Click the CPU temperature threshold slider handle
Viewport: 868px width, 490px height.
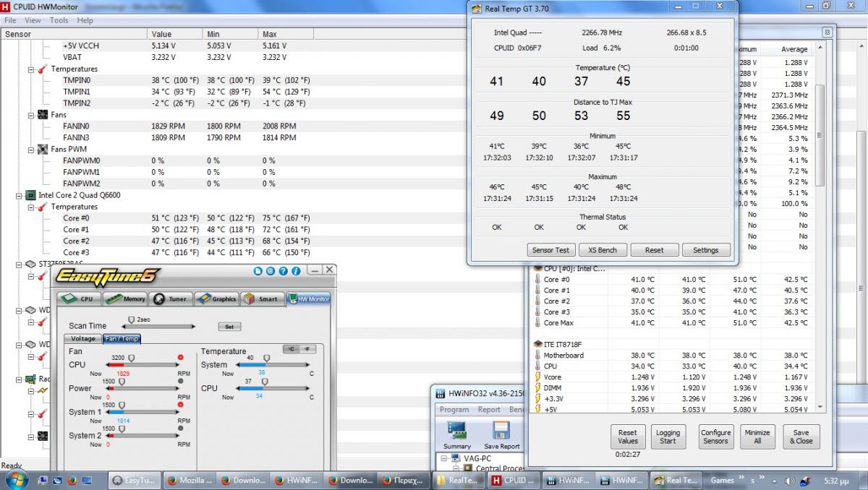(x=264, y=382)
